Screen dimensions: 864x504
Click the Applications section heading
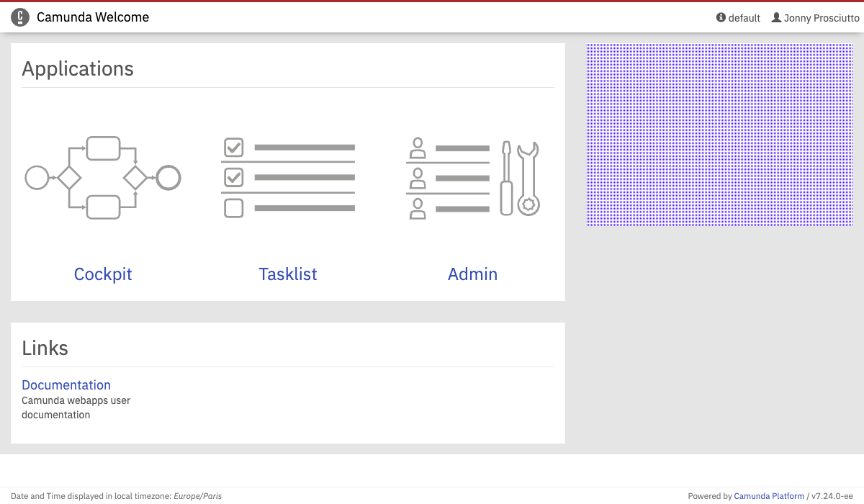pyautogui.click(x=78, y=69)
